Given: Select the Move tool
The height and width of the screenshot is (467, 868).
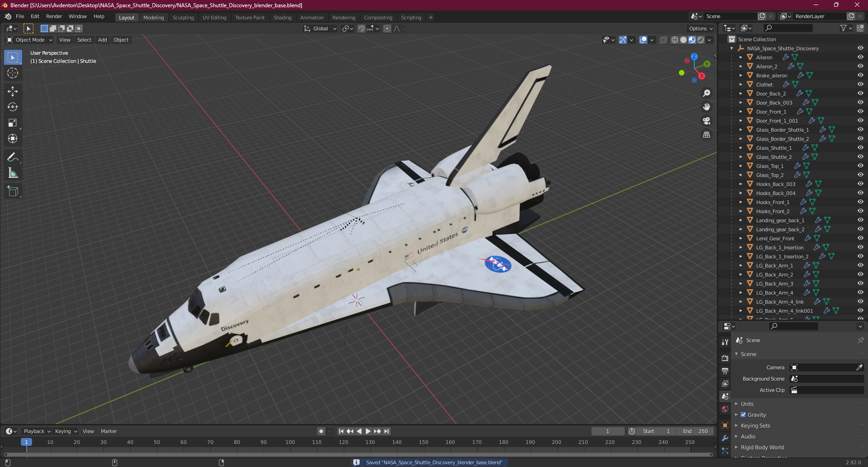Looking at the screenshot, I should pos(13,91).
